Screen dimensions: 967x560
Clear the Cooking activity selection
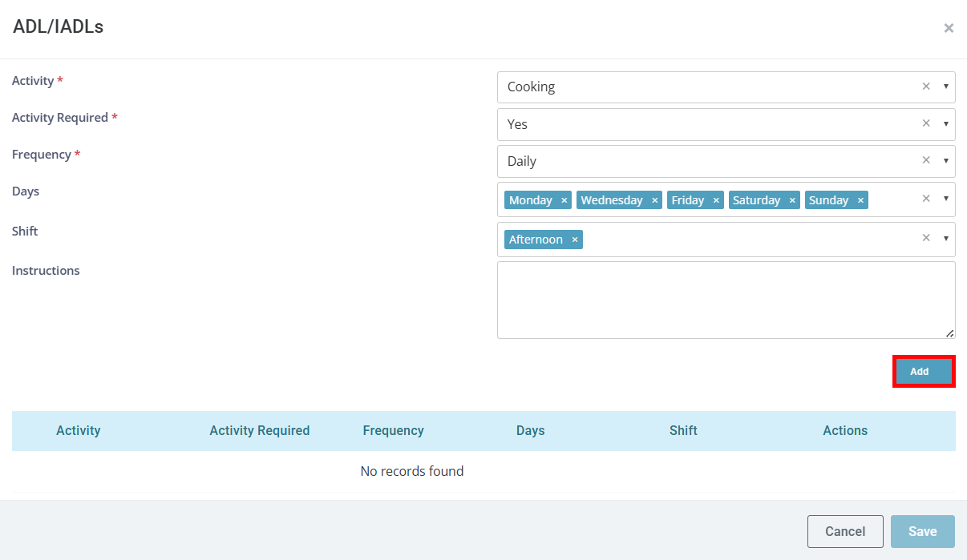point(926,87)
